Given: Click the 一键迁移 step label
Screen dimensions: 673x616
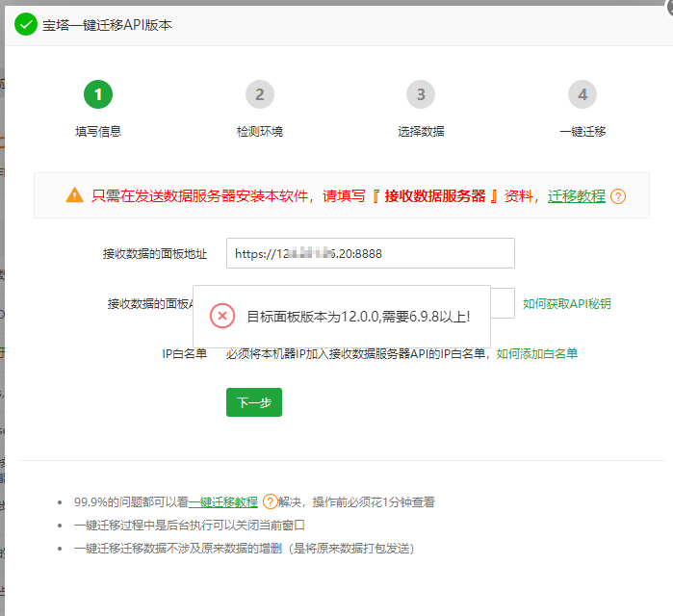Looking at the screenshot, I should pyautogui.click(x=582, y=131).
